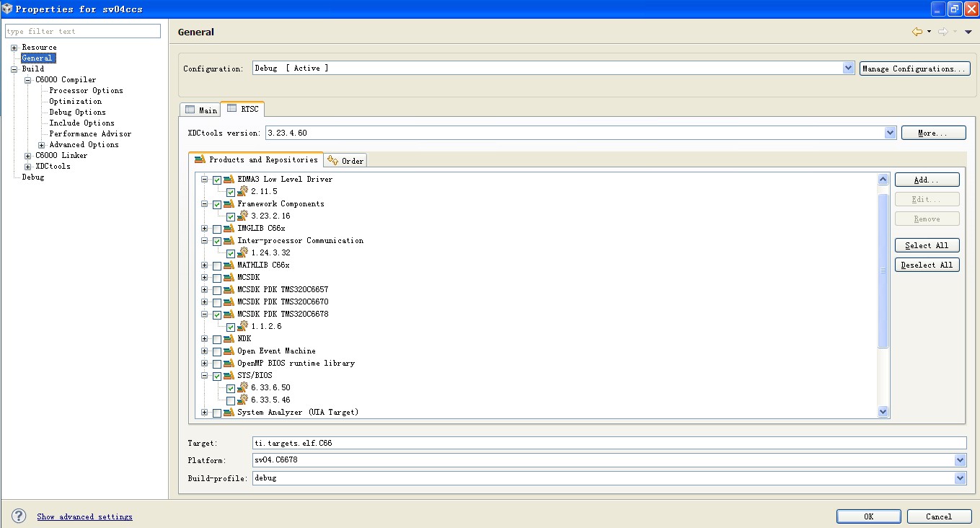Click the More... button
The image size is (980, 528).
(934, 133)
